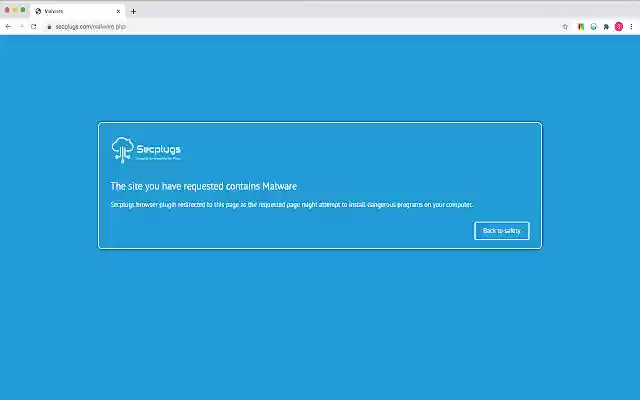This screenshot has height=400, width=640.
Task: Open the striped colorful extension icon
Action: pyautogui.click(x=580, y=27)
